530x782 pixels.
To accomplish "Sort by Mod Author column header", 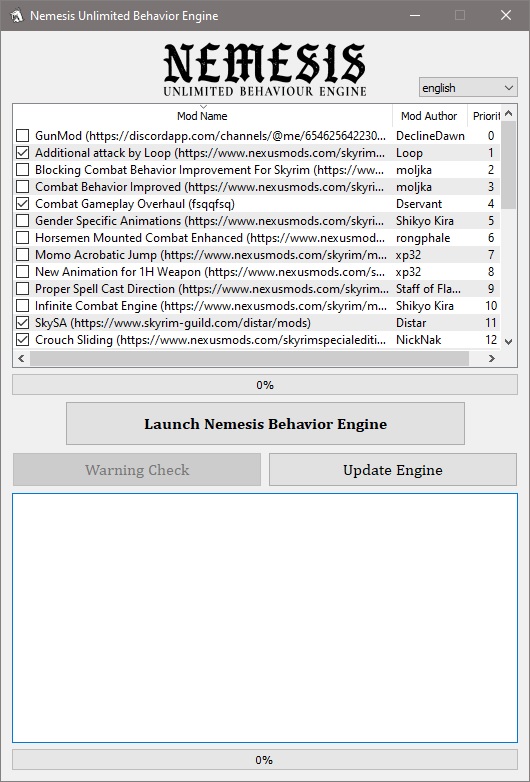I will [x=429, y=116].
